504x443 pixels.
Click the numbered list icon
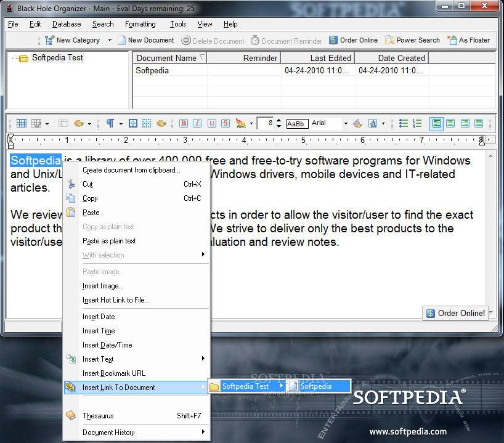[417, 123]
